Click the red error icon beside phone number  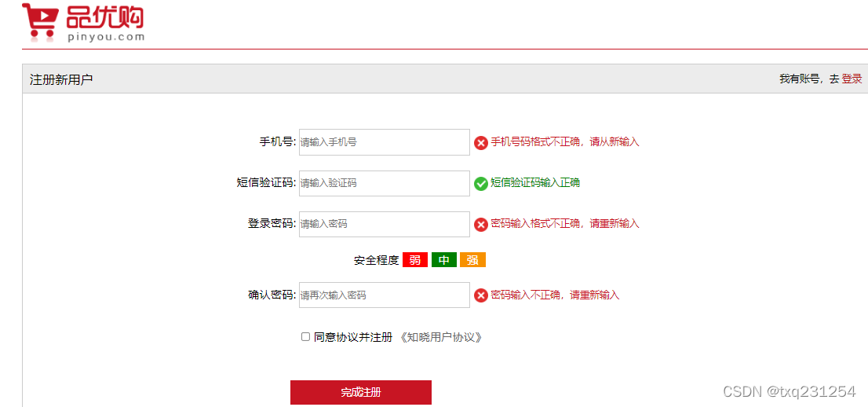[481, 143]
